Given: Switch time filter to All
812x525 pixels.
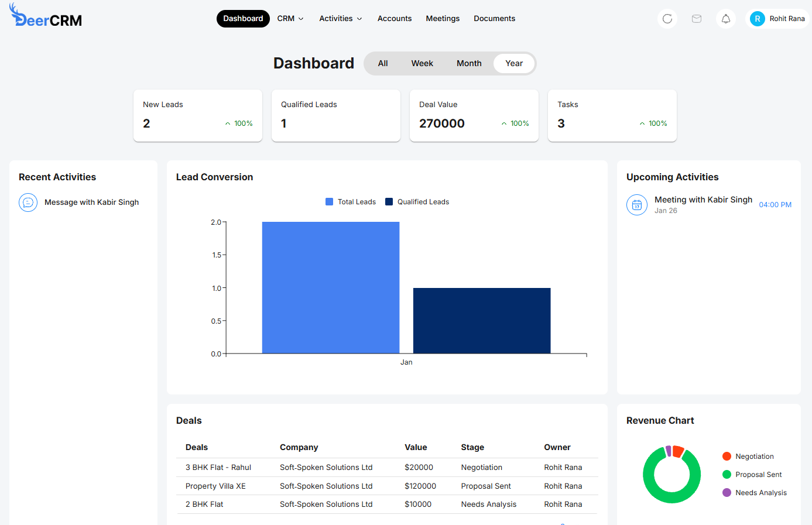Looking at the screenshot, I should point(383,63).
